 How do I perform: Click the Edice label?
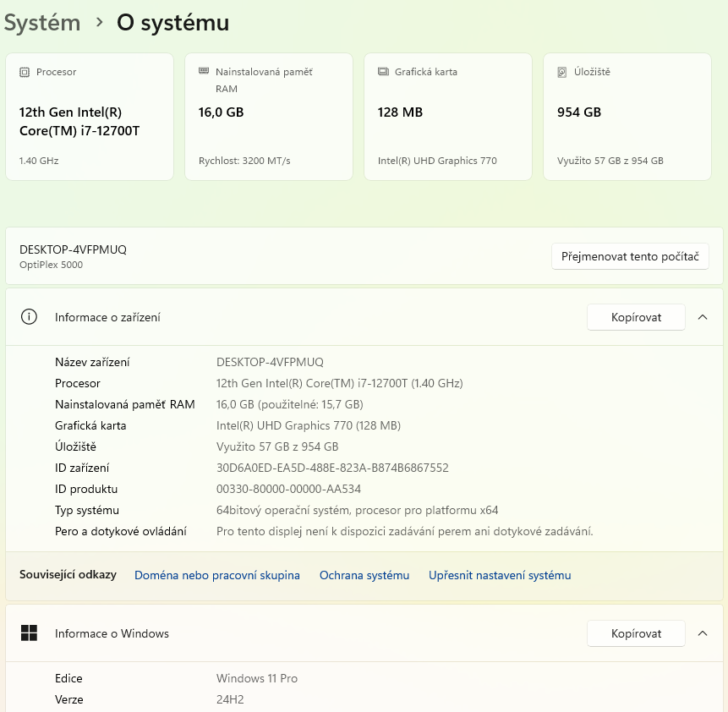(68, 678)
